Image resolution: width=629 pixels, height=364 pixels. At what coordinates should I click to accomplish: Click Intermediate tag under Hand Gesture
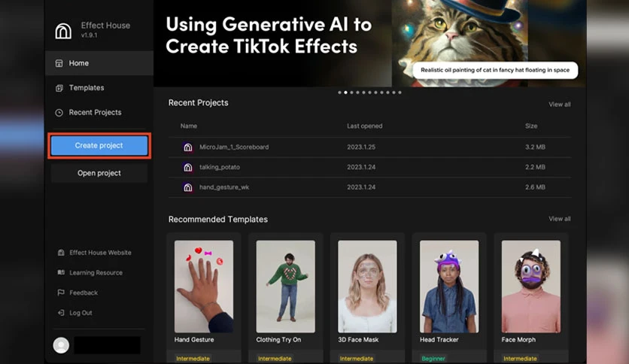tap(193, 359)
